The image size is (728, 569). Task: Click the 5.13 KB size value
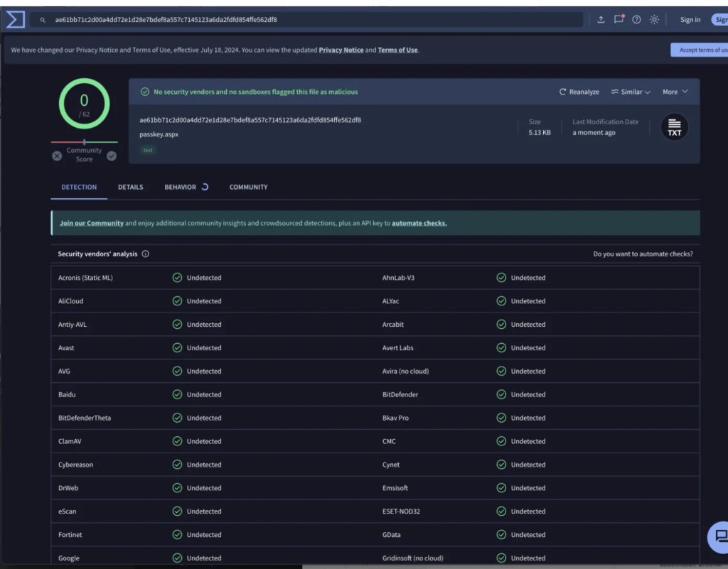point(540,133)
